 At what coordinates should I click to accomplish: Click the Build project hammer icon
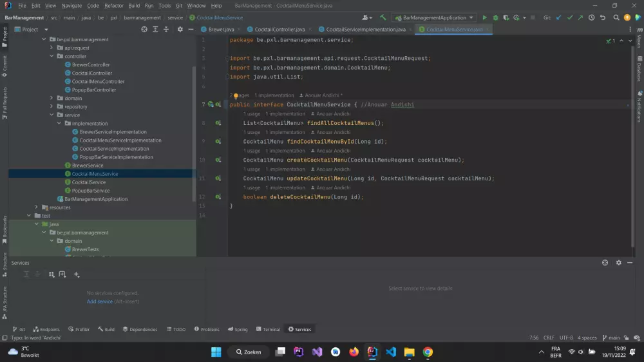tap(383, 18)
